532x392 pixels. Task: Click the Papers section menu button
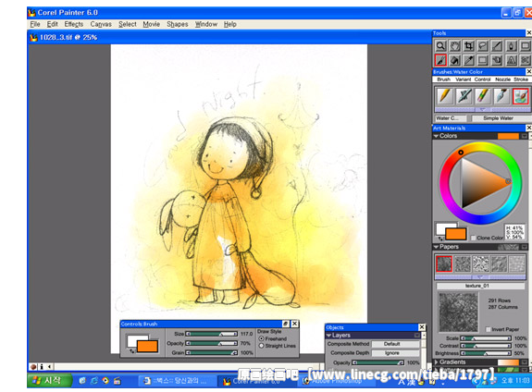pyautogui.click(x=525, y=247)
